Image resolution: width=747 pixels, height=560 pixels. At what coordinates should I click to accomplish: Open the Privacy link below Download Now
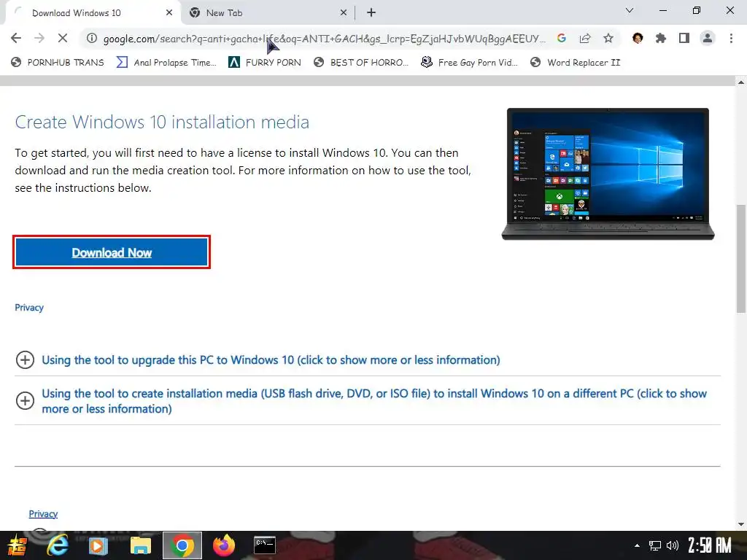(29, 308)
